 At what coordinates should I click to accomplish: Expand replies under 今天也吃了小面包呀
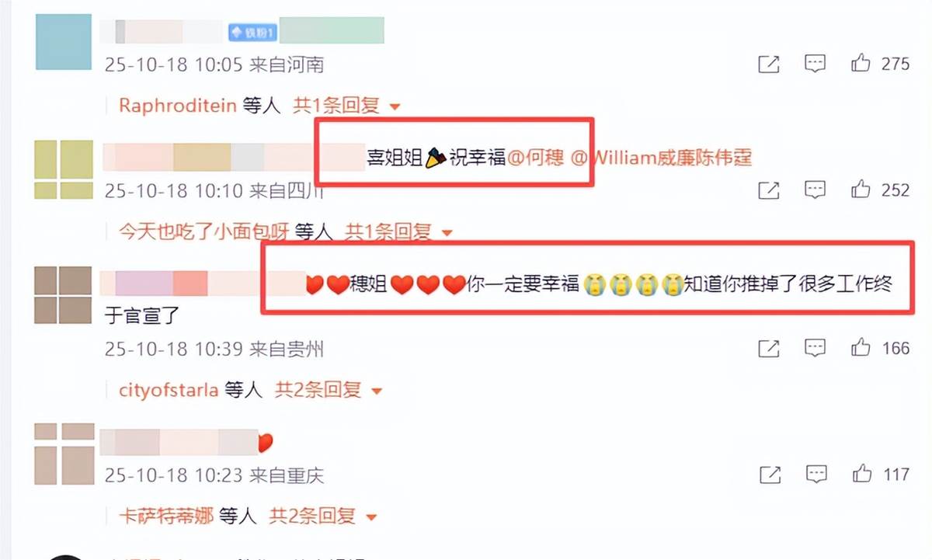[x=399, y=231]
